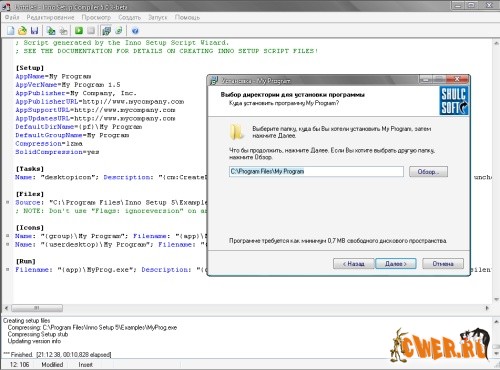The width and height of the screenshot is (500, 370).
Task: Open the Создать menu
Action: tap(130, 17)
